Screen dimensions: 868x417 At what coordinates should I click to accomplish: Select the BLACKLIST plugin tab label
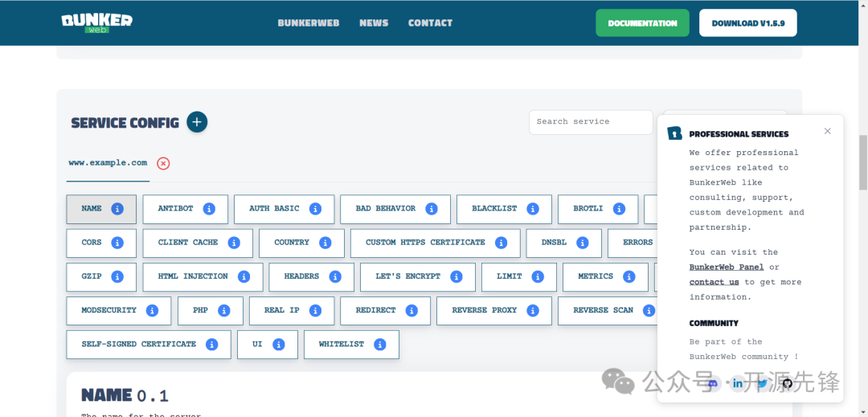(494, 209)
